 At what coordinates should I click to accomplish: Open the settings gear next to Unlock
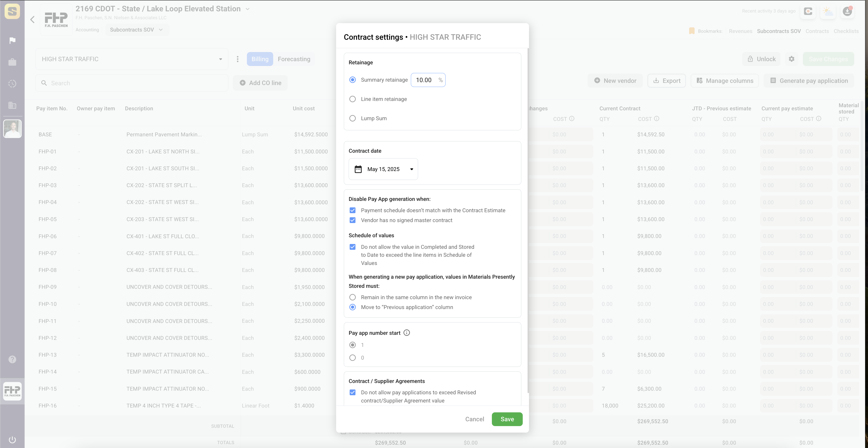(792, 59)
